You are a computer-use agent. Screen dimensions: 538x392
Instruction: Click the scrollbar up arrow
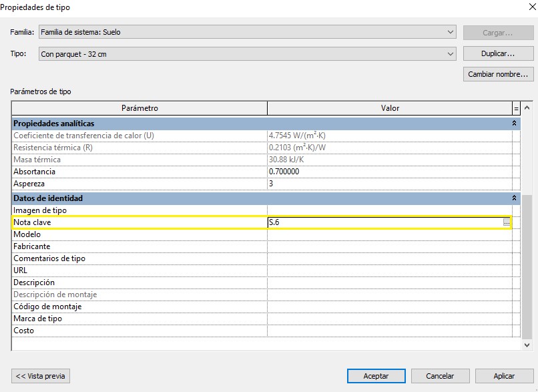[x=527, y=108]
